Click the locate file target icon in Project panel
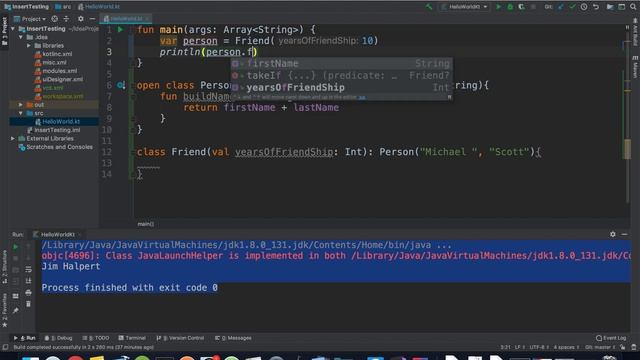640x360 pixels. pos(55,19)
